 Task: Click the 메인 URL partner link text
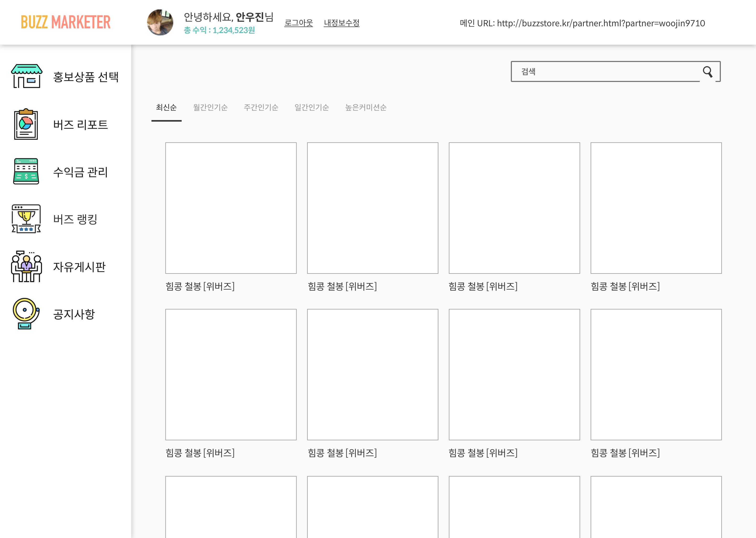click(x=582, y=23)
